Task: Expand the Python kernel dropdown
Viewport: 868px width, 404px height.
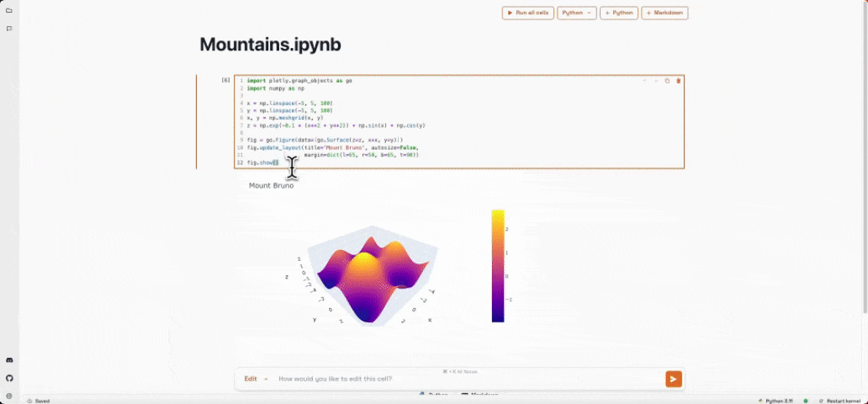Action: [x=577, y=13]
